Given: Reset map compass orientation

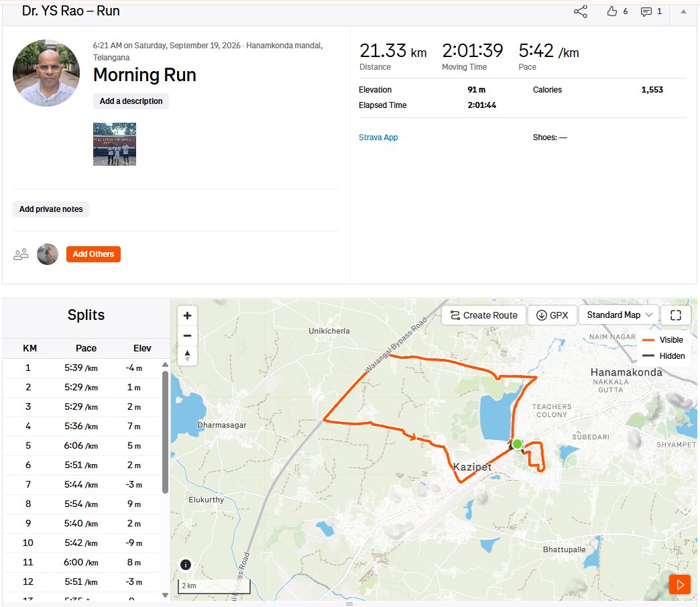Looking at the screenshot, I should tap(188, 355).
